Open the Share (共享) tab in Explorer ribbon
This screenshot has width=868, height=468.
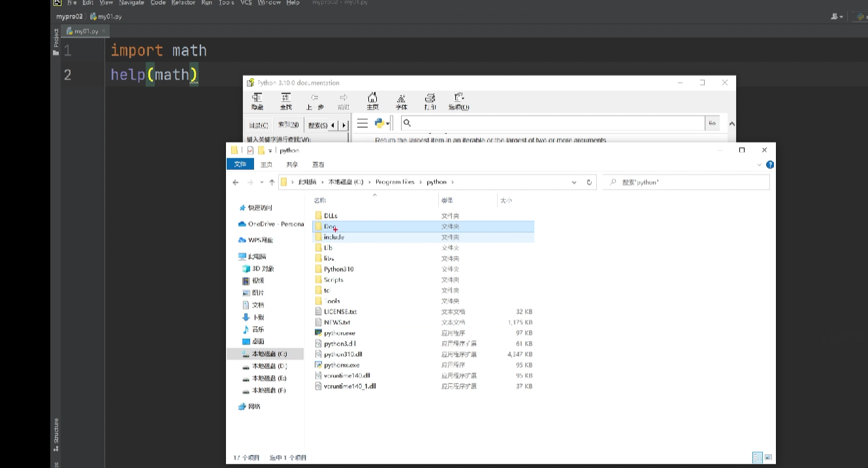[x=292, y=165]
